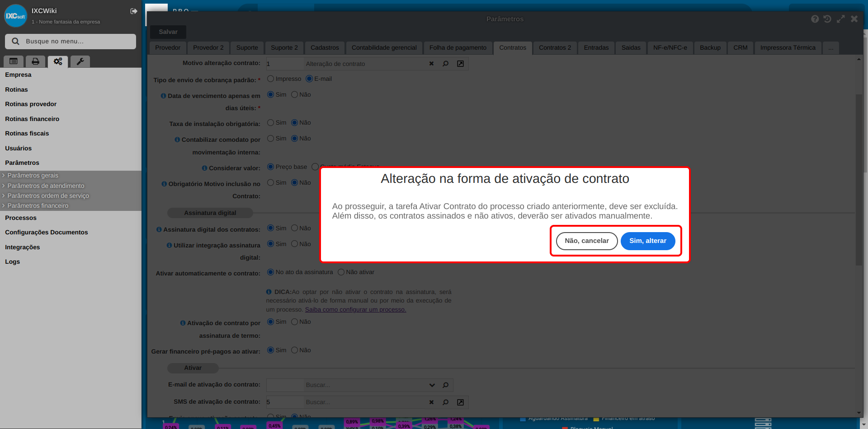This screenshot has height=429, width=868.
Task: Open SMS de ativação record in new window
Action: (x=460, y=402)
